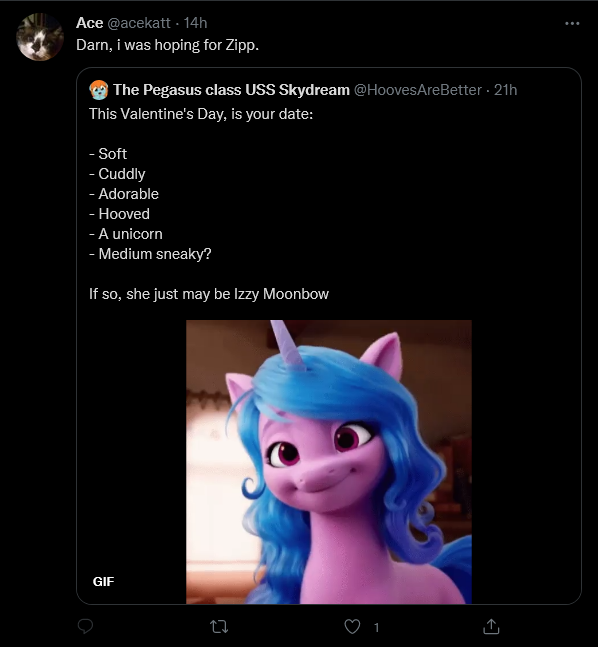
Task: Click the 'she just may be Izzy Moonbow' line
Action: tap(227, 294)
